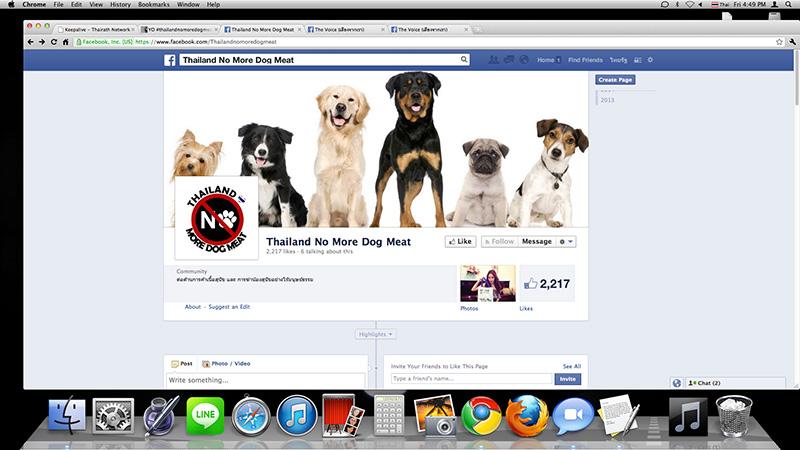This screenshot has width=800, height=450.
Task: Open Calculator from the dock
Action: pos(389,416)
